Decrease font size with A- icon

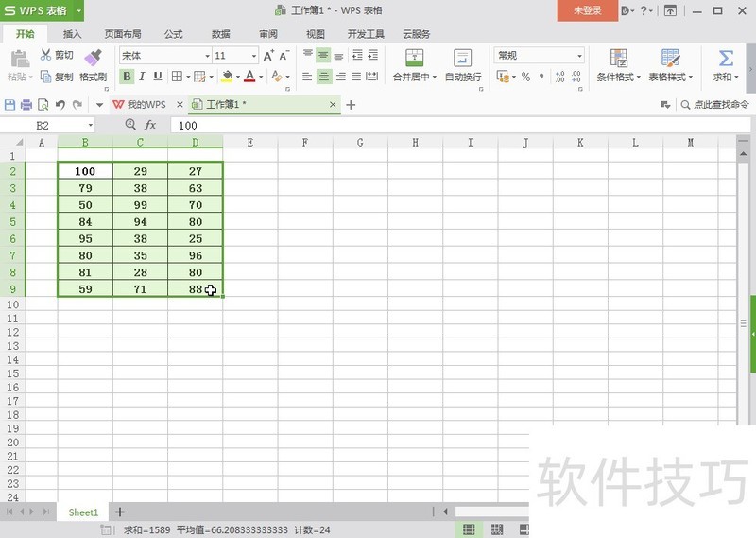pyautogui.click(x=284, y=56)
